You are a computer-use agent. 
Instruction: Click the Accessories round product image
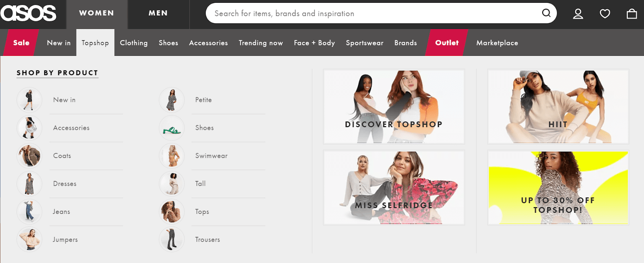pyautogui.click(x=29, y=128)
